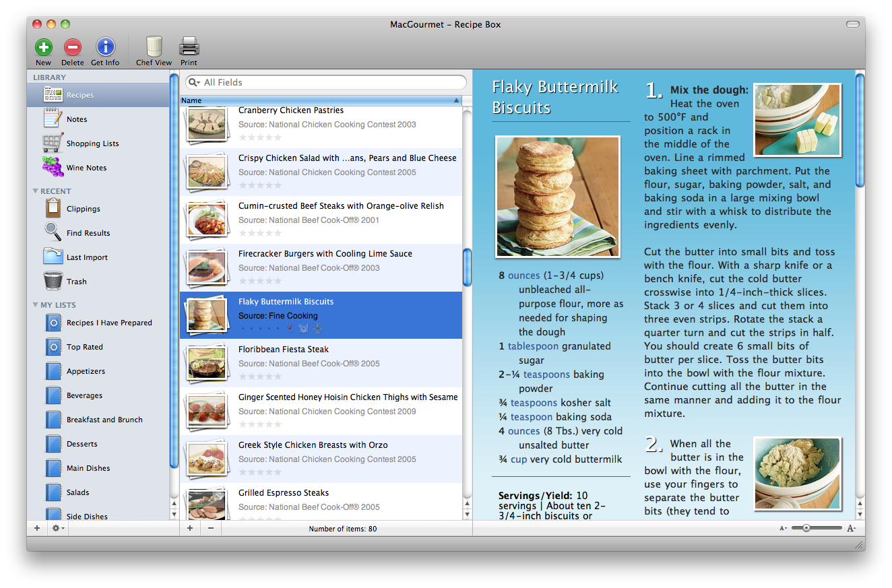The width and height of the screenshot is (892, 588).
Task: Open the Trash list
Action: pyautogui.click(x=98, y=282)
